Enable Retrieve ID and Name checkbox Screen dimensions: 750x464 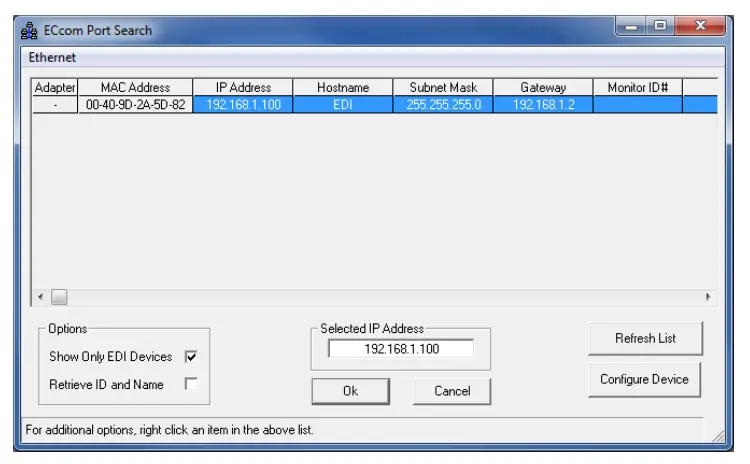point(191,384)
